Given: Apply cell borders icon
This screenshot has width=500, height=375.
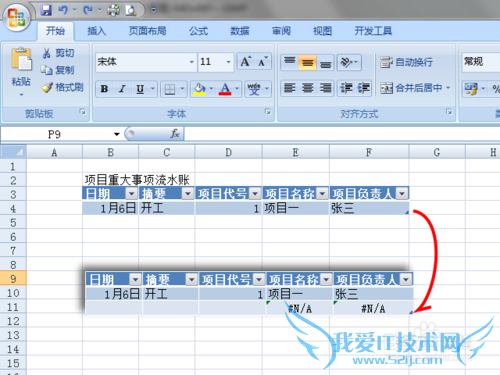Looking at the screenshot, I should [x=170, y=89].
